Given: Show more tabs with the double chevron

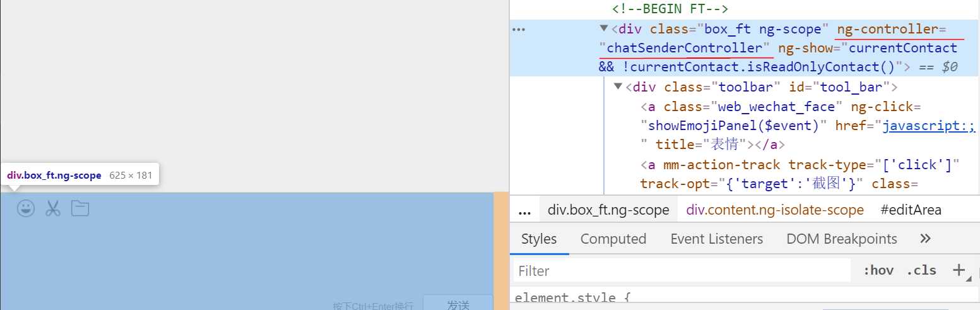Looking at the screenshot, I should [x=926, y=239].
